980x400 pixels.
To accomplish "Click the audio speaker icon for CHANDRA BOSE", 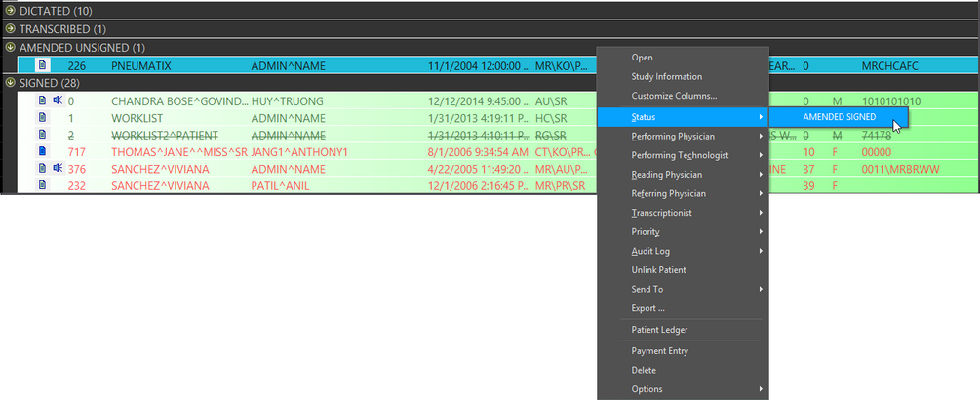I will point(57,100).
